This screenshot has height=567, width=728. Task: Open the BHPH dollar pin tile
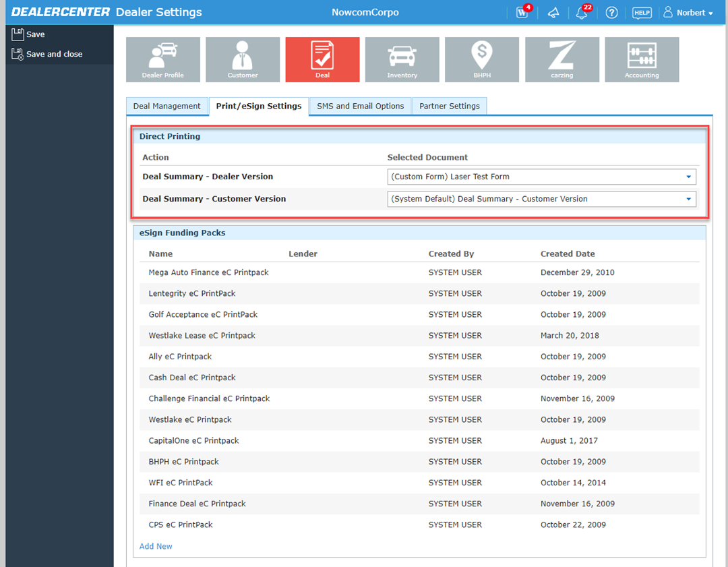pyautogui.click(x=482, y=59)
